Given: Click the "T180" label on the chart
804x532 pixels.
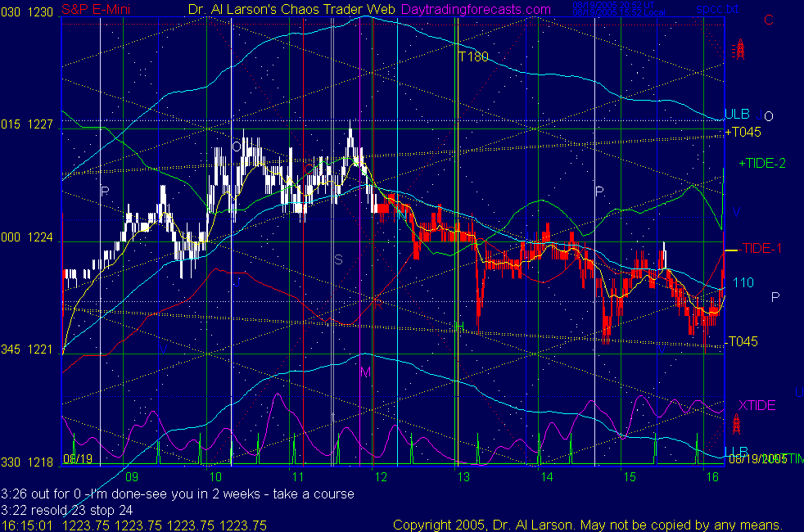Looking at the screenshot, I should click(x=473, y=56).
